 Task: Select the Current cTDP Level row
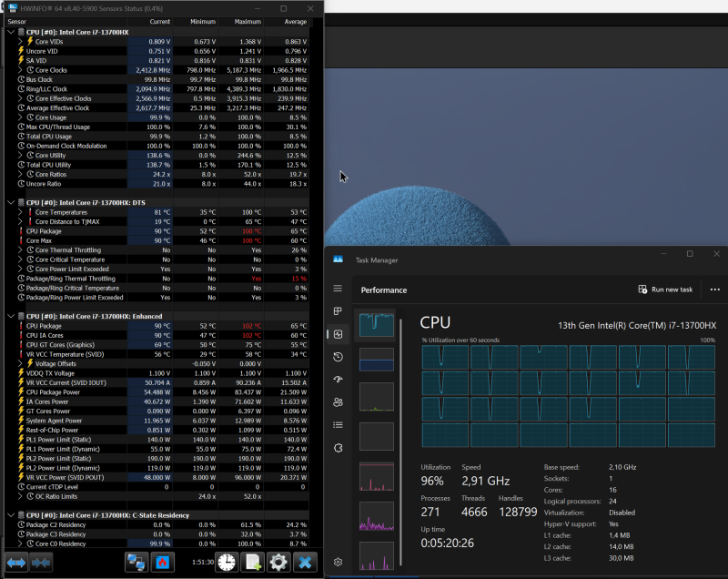157,487
